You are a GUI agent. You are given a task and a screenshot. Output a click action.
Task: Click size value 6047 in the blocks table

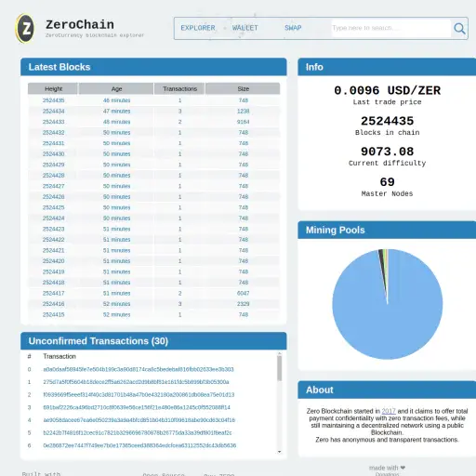[x=244, y=293]
